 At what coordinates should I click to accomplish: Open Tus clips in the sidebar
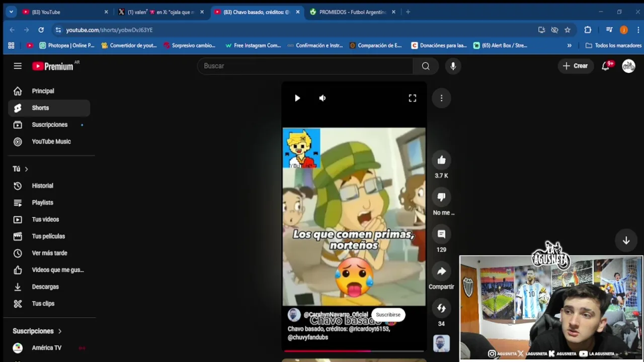pos(49,304)
